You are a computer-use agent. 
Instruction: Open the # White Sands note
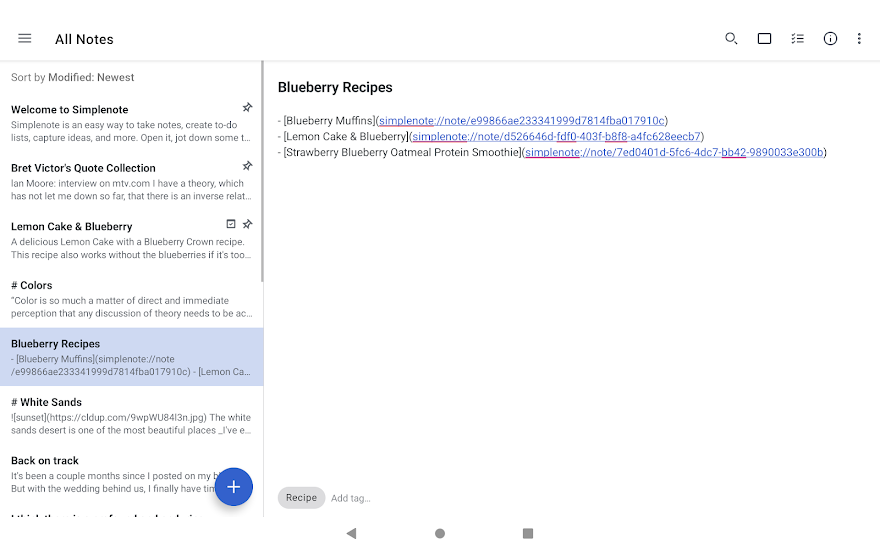point(131,415)
